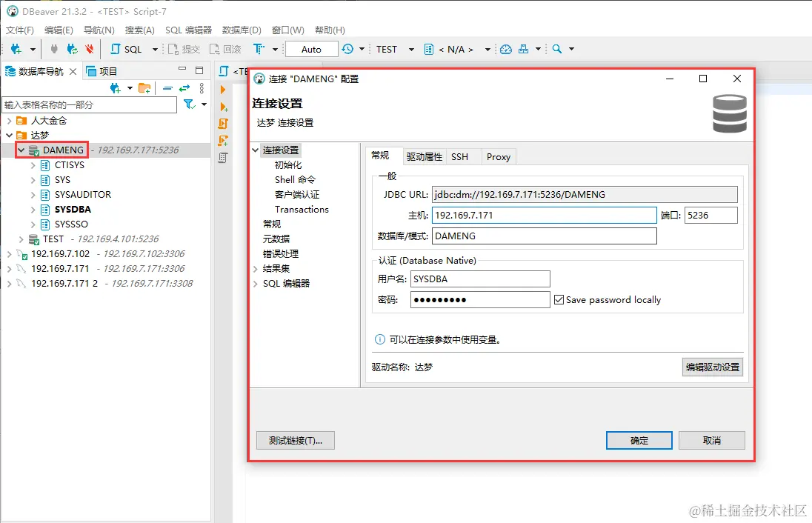This screenshot has width=812, height=523.
Task: Click the 数据库/模式 input field
Action: (x=545, y=236)
